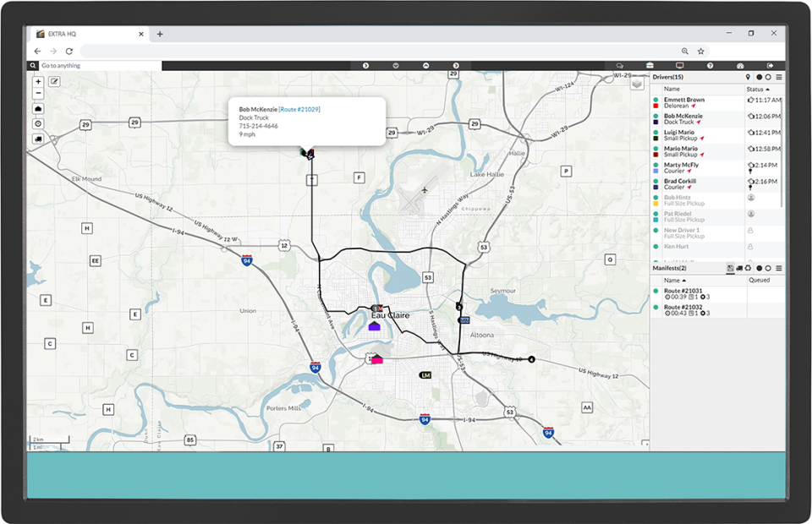This screenshot has height=524, width=812.
Task: Select the save/disk tab in Manifests header
Action: click(x=730, y=269)
